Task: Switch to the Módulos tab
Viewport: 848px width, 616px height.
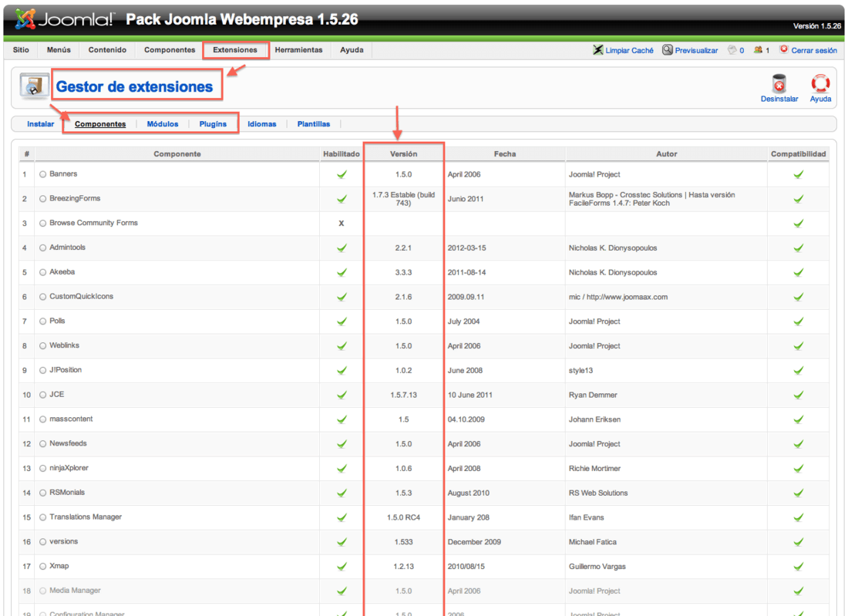Action: [x=163, y=124]
